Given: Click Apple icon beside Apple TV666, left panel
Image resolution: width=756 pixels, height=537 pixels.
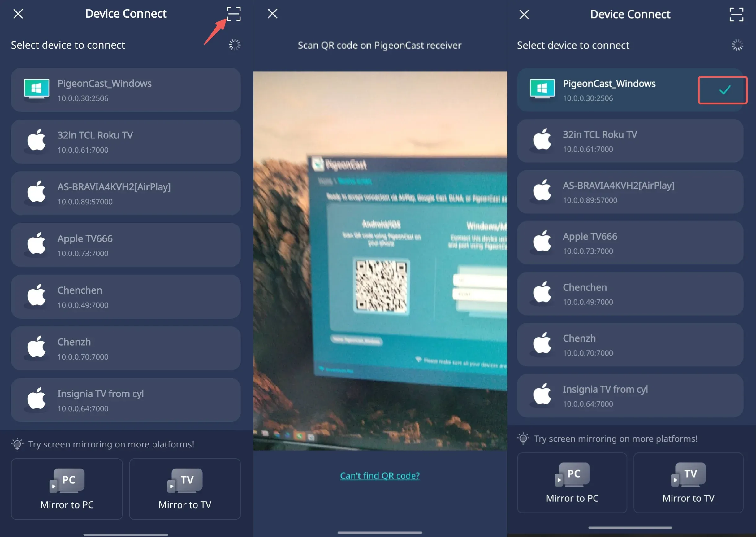Looking at the screenshot, I should 36,243.
